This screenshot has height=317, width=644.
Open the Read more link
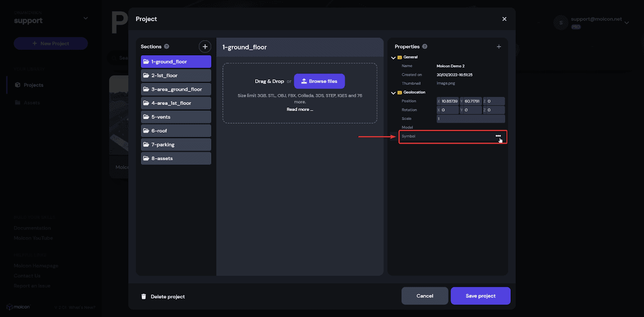300,110
